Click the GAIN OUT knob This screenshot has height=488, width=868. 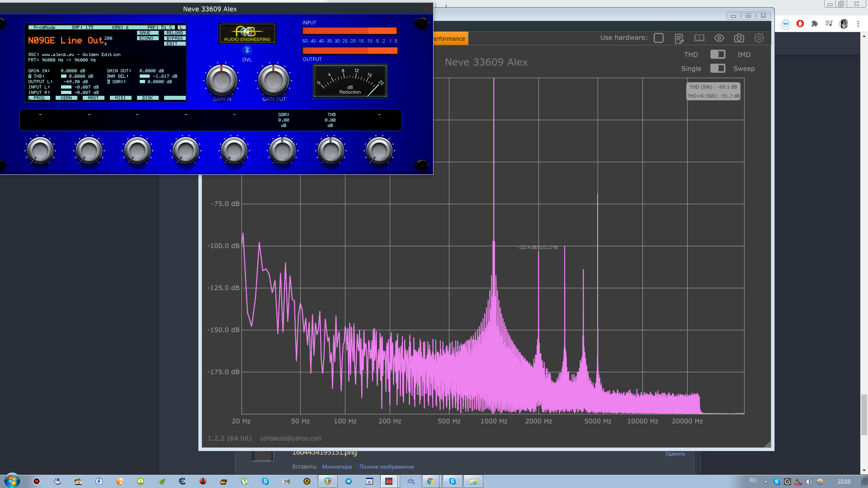coord(274,80)
